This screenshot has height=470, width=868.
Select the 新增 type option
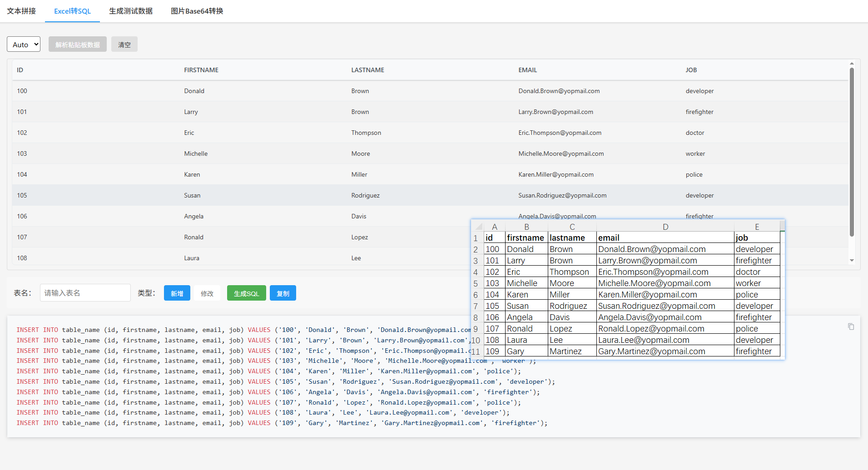[177, 293]
